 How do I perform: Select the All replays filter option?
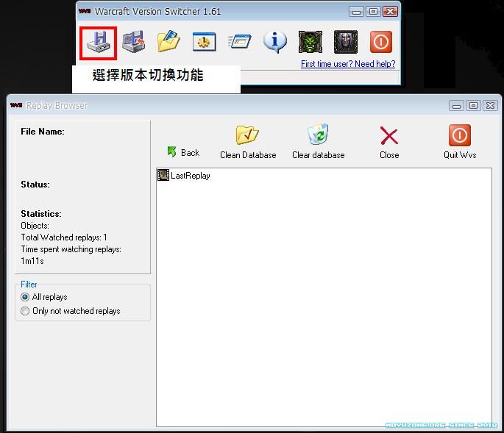tap(44, 297)
